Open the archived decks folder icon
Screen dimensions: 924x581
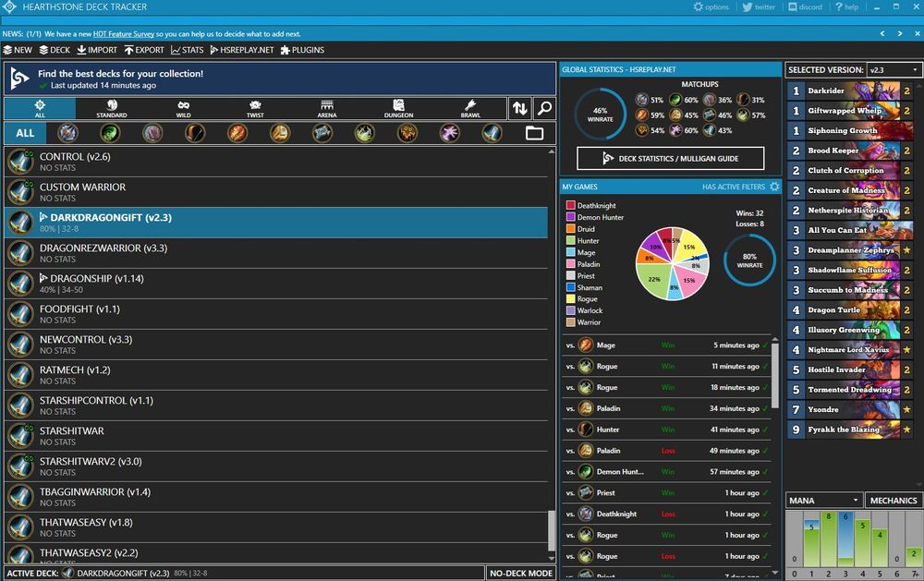[x=534, y=133]
